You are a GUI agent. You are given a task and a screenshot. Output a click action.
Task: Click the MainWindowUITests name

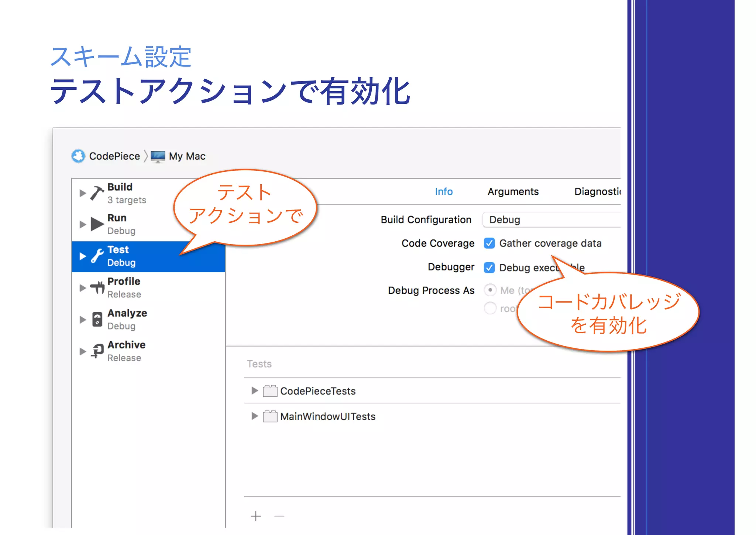tap(328, 416)
